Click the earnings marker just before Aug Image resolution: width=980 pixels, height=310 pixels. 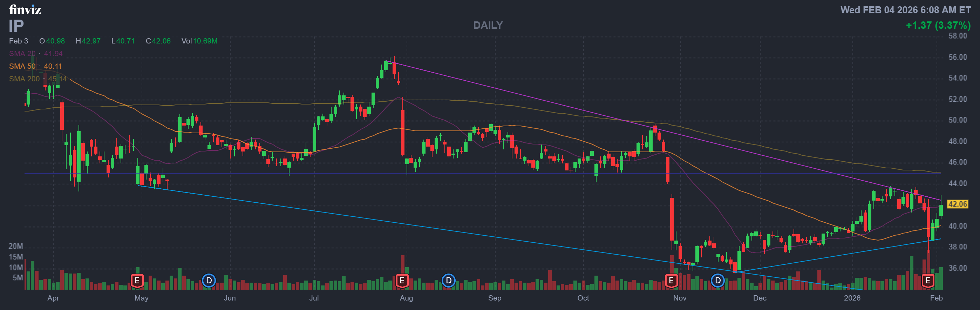pos(402,281)
